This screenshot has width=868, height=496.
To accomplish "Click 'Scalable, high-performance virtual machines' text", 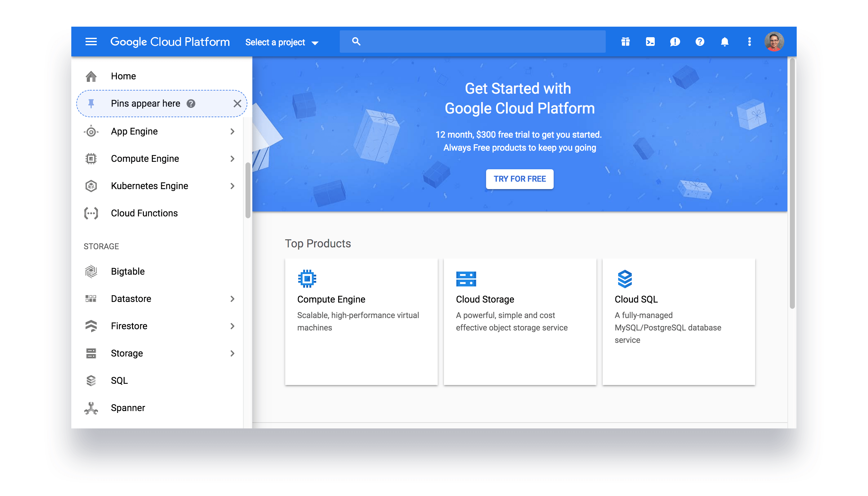I will 358,321.
